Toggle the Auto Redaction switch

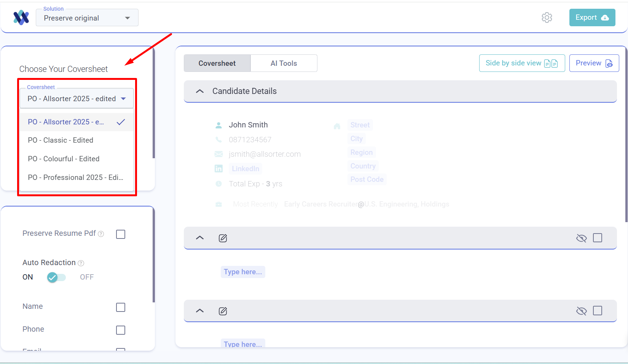[x=56, y=277]
